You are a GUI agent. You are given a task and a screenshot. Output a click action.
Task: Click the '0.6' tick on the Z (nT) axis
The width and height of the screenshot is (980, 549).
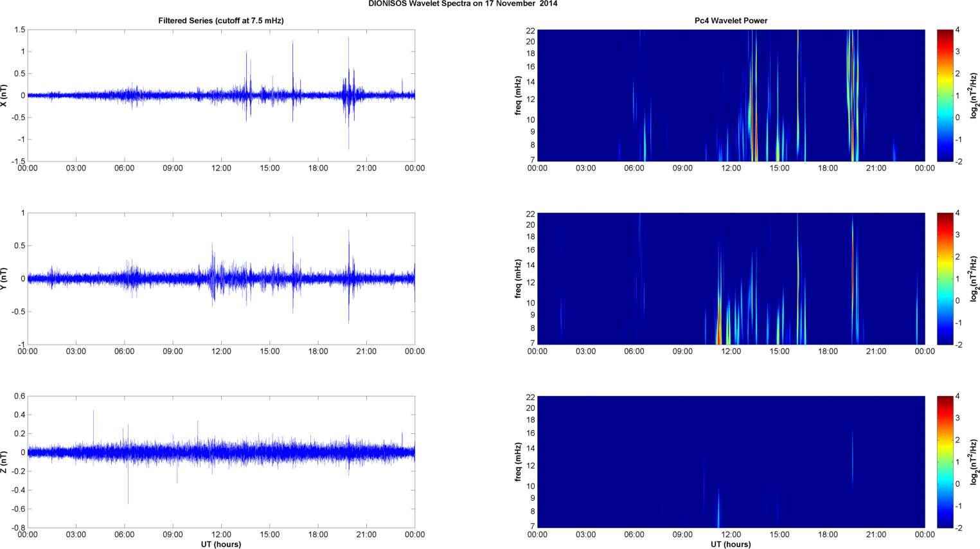[x=19, y=397]
